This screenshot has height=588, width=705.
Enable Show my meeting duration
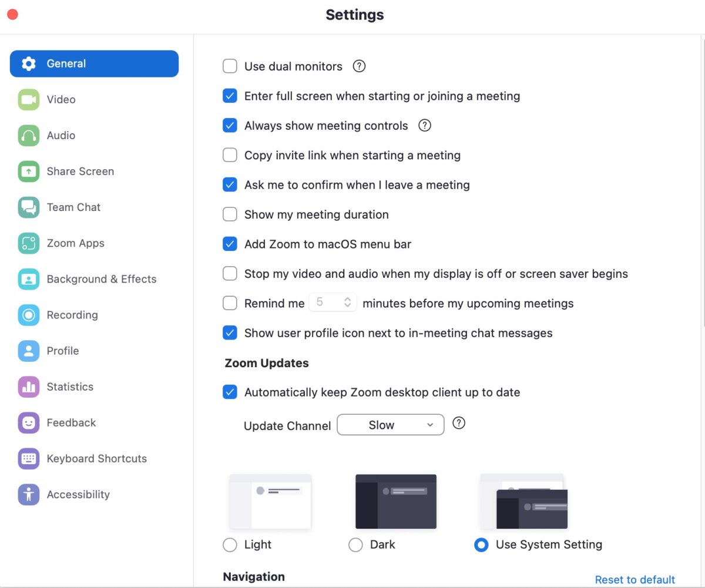coord(230,214)
